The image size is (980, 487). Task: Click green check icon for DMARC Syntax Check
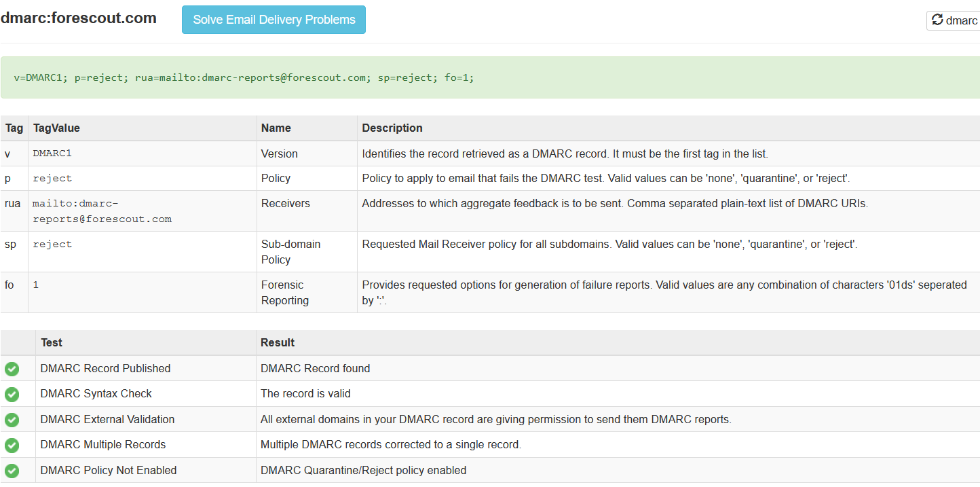(12, 394)
